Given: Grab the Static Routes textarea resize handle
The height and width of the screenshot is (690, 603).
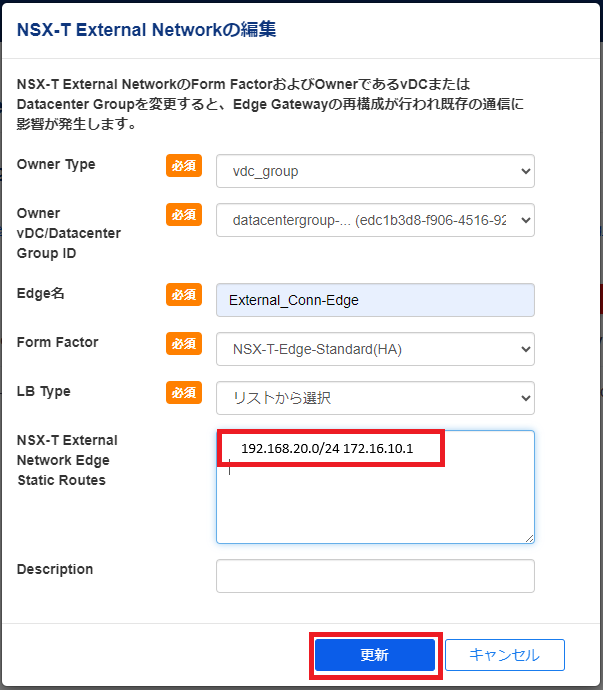Looking at the screenshot, I should click(x=529, y=538).
